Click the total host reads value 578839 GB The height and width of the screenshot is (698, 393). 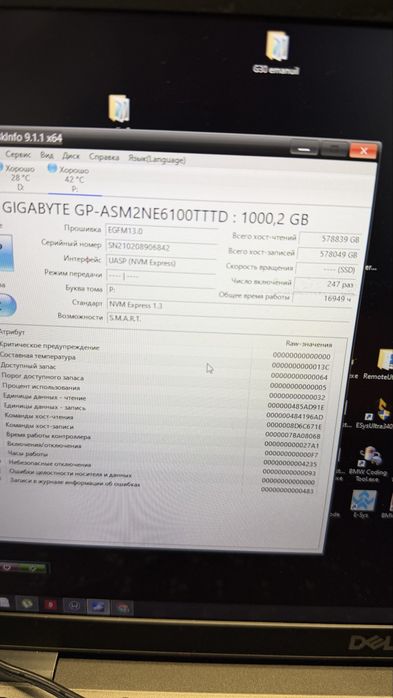[x=330, y=239]
